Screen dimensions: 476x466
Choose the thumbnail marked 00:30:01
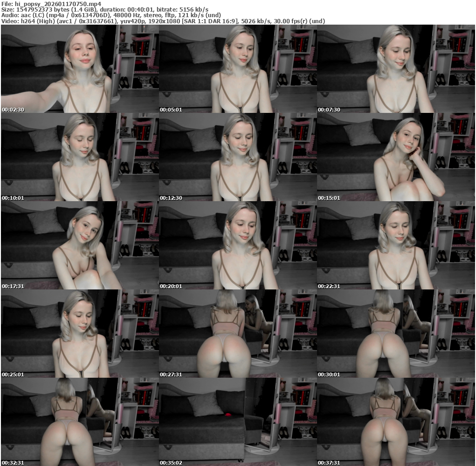(396, 334)
